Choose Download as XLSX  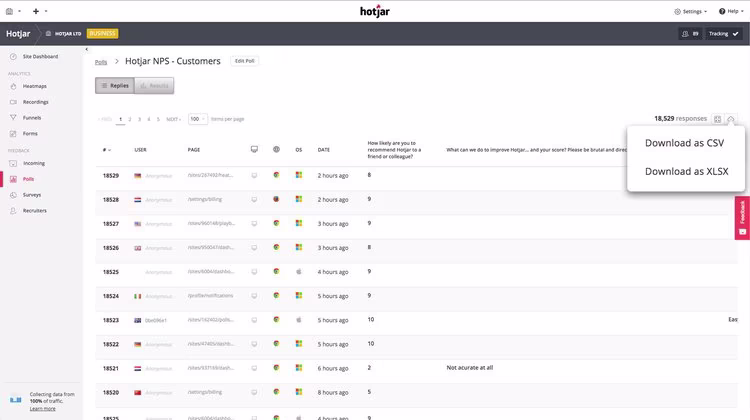click(x=686, y=171)
